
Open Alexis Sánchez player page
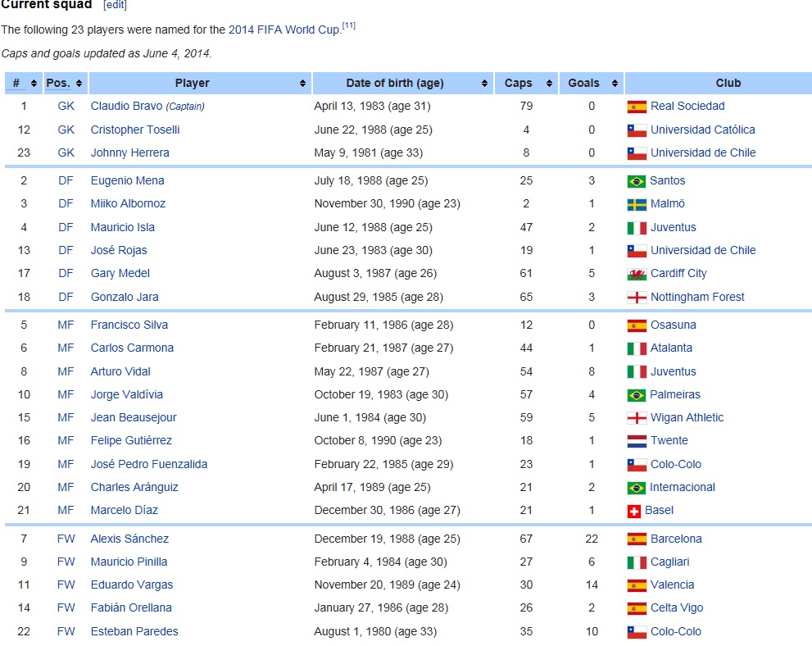(x=129, y=539)
